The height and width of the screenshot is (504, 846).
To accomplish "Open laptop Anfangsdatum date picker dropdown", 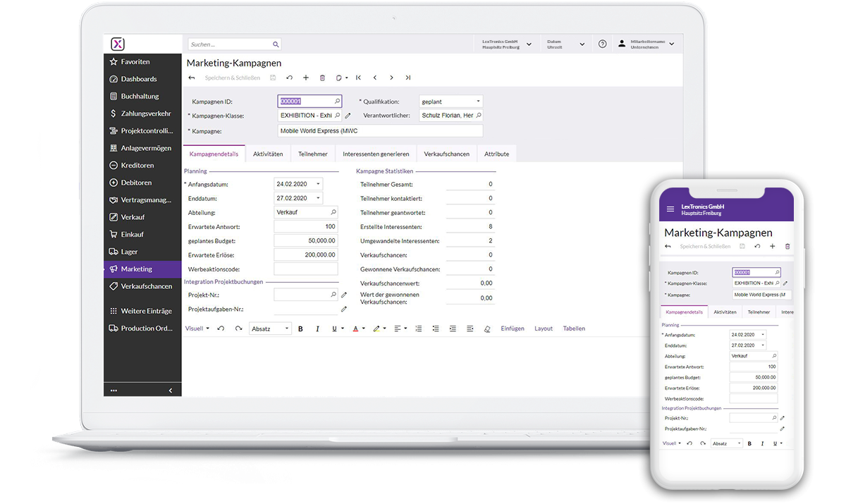I will pyautogui.click(x=319, y=185).
